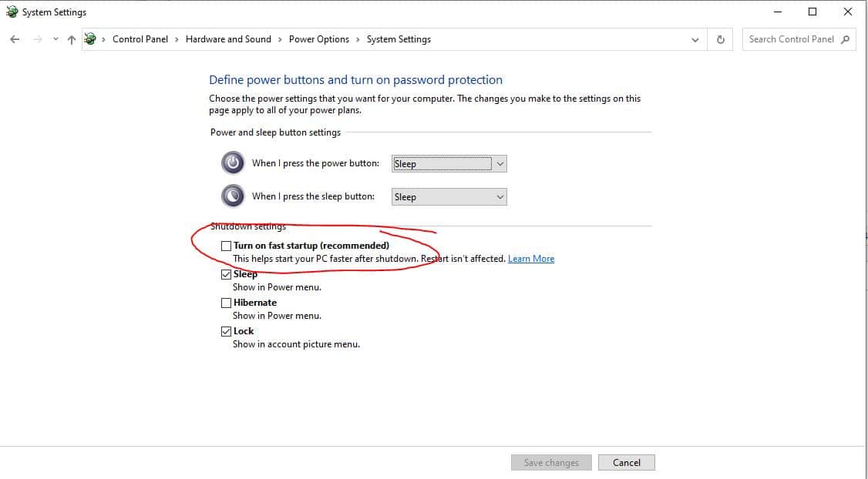Image resolution: width=868 pixels, height=479 pixels.
Task: Open the sleep button action dropdown
Action: click(449, 196)
